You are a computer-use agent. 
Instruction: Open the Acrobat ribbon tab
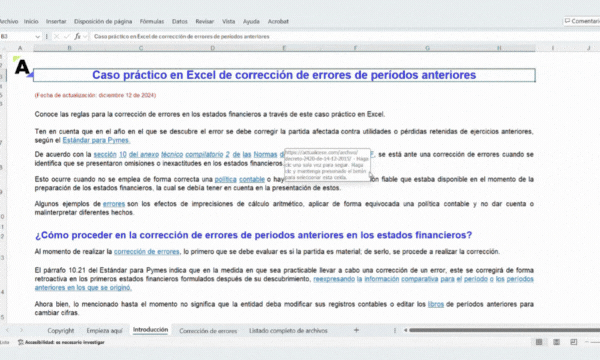pos(278,21)
